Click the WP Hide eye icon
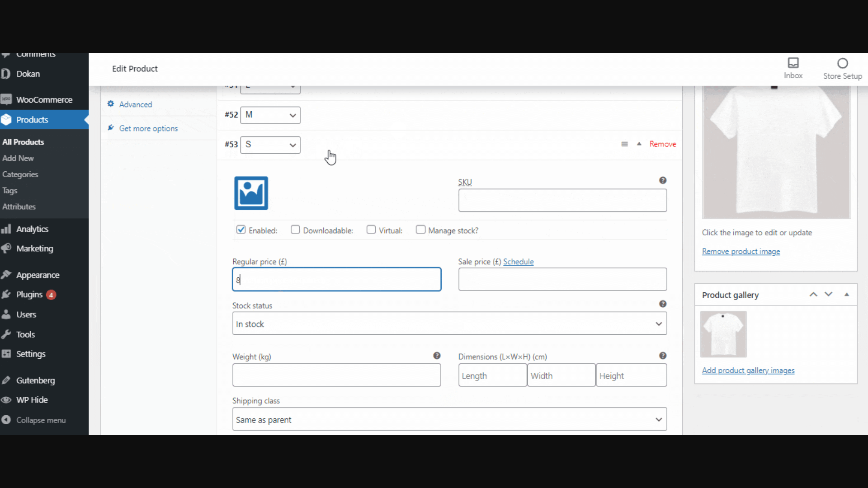 click(6, 400)
